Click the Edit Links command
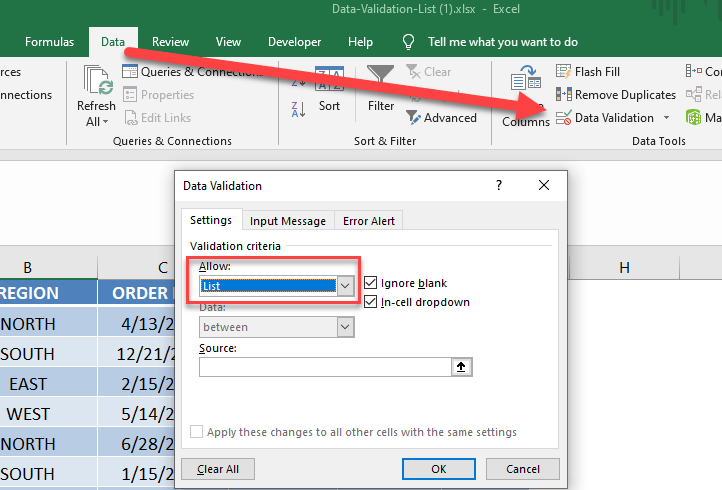This screenshot has height=490, width=722. (158, 118)
